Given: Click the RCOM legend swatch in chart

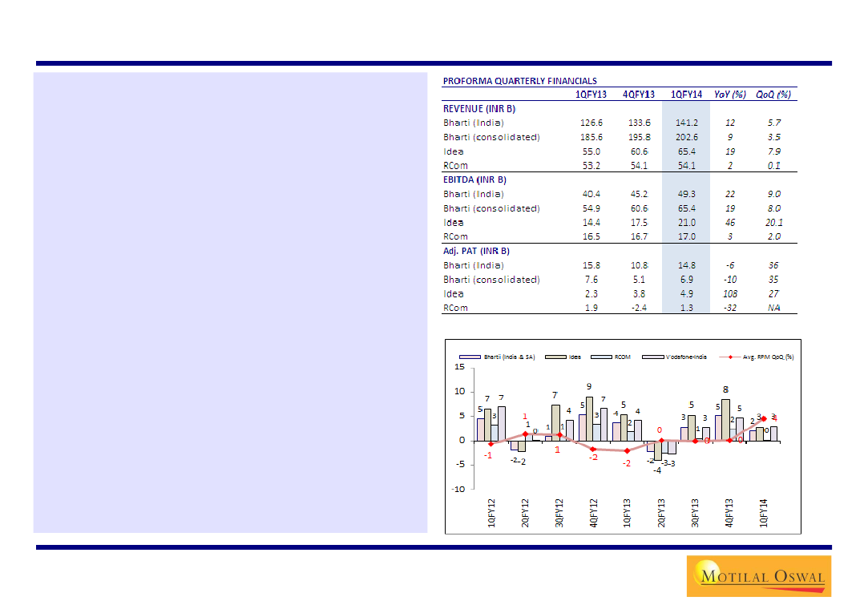Looking at the screenshot, I should tap(601, 356).
